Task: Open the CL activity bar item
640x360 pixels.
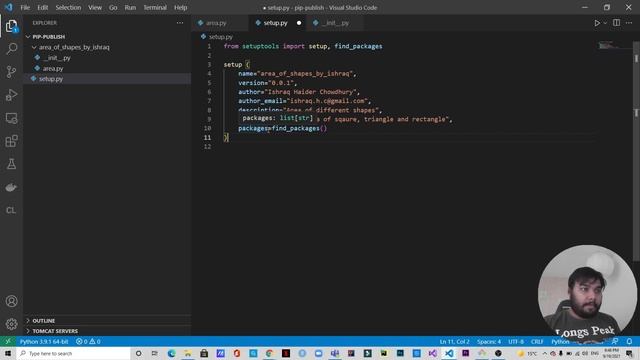Action: (11, 210)
